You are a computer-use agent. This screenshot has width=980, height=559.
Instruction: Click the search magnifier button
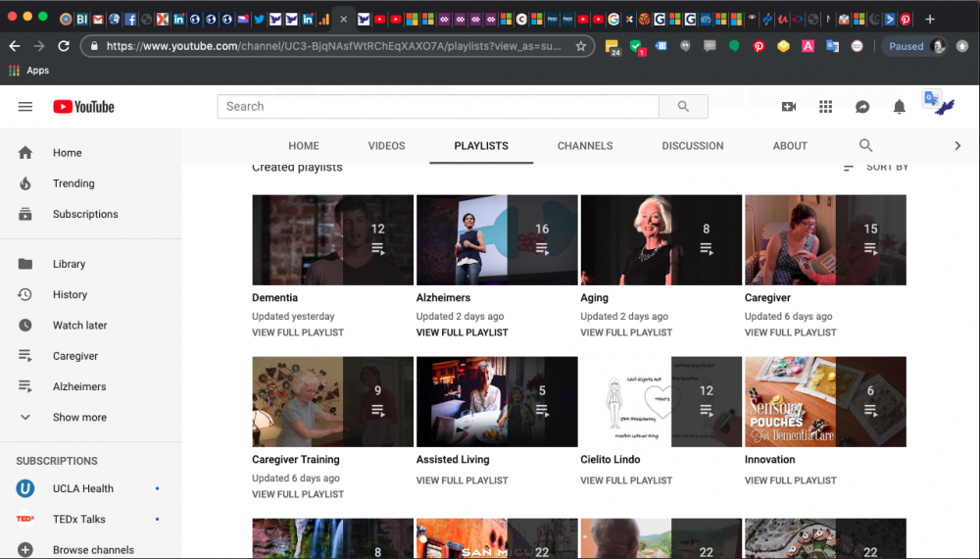pyautogui.click(x=682, y=107)
